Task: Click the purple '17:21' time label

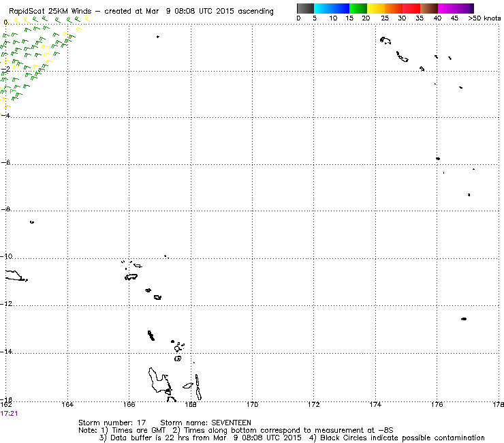Action: [9, 414]
